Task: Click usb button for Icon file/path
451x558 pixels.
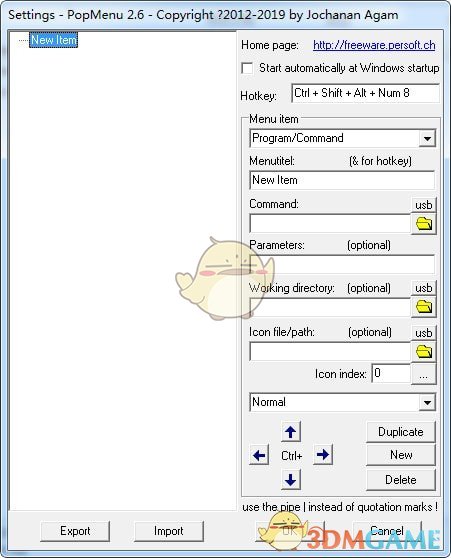Action: tap(424, 333)
